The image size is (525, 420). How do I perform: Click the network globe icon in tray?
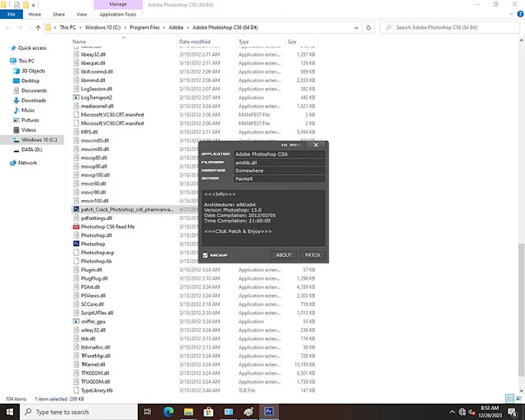pos(462,412)
